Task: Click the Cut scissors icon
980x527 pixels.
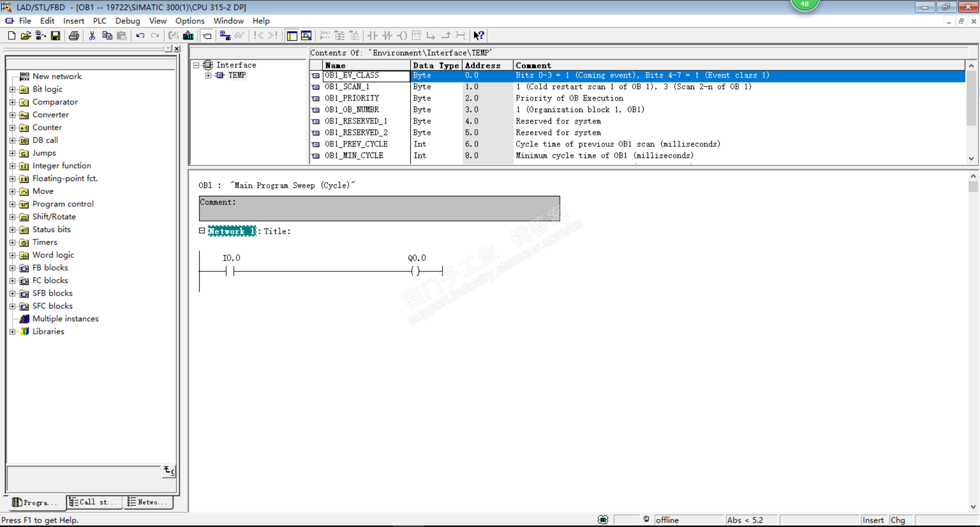Action: point(92,36)
